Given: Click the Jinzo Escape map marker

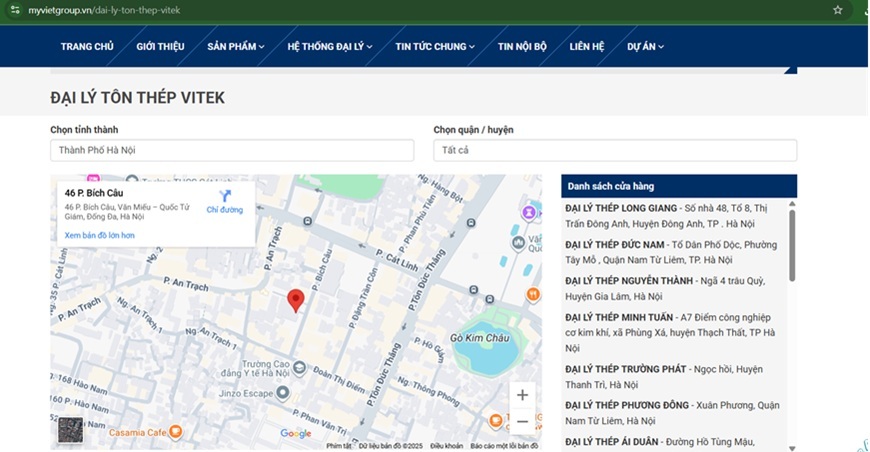Looking at the screenshot, I should point(283,393).
